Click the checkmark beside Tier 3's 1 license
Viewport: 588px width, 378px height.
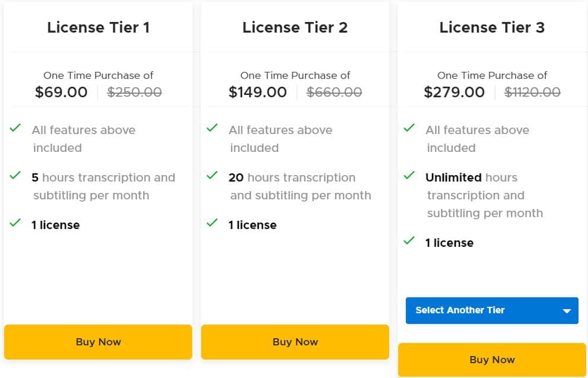(409, 240)
